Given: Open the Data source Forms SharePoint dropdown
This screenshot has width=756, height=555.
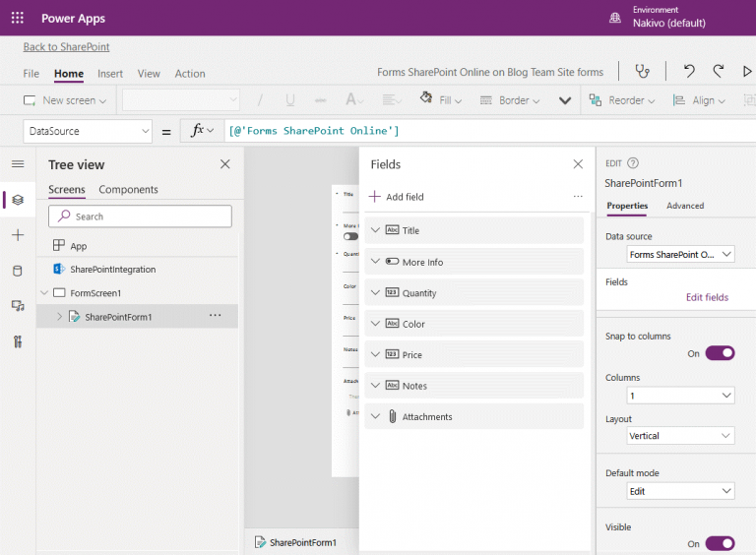Looking at the screenshot, I should [680, 254].
